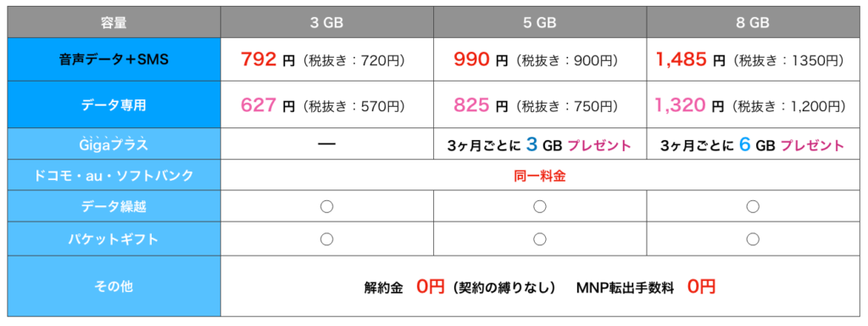Select the 8 GB column header
Image resolution: width=868 pixels, height=326 pixels.
point(753,22)
